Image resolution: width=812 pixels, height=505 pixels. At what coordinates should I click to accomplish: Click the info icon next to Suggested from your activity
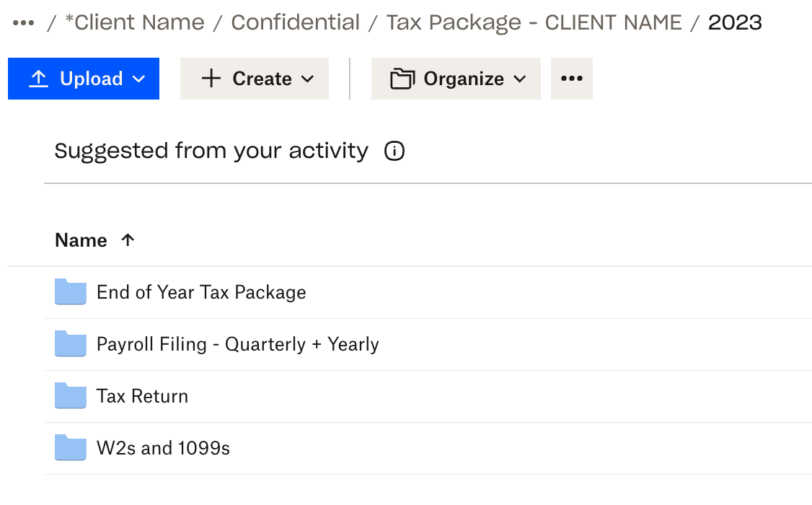(394, 151)
